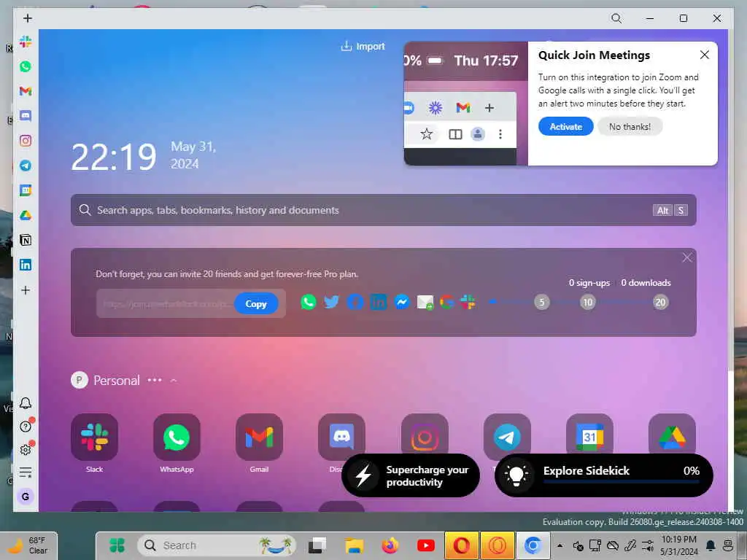Add a new app to sidebar

click(x=26, y=290)
